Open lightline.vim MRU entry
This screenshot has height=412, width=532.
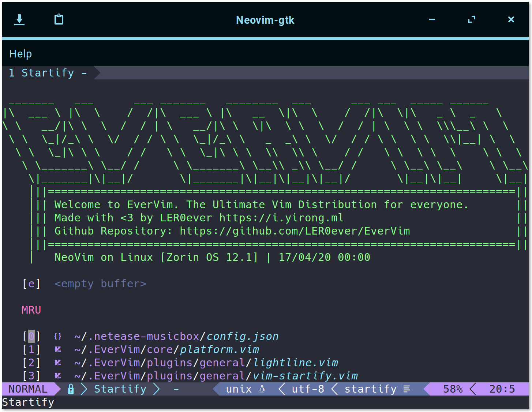coord(206,363)
